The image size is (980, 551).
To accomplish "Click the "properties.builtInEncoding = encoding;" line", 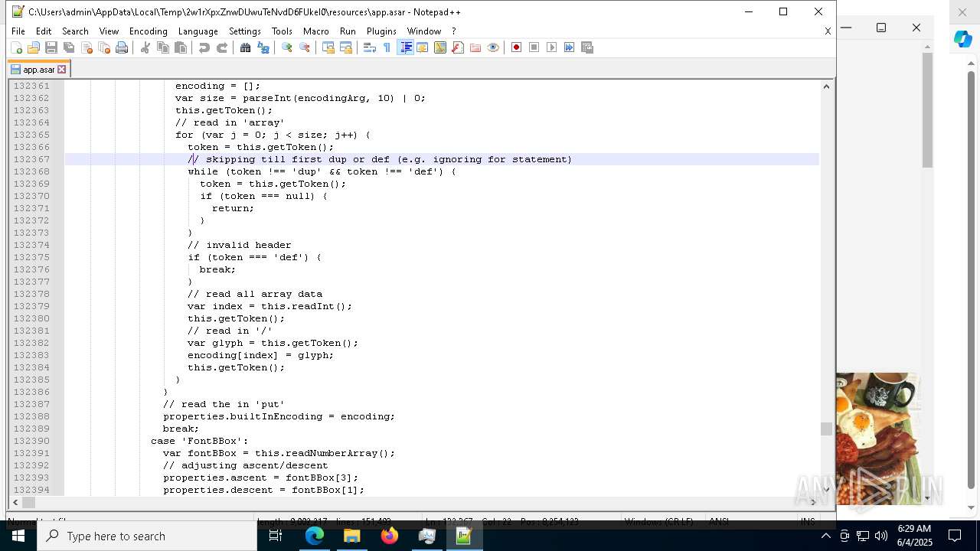I will (x=279, y=416).
